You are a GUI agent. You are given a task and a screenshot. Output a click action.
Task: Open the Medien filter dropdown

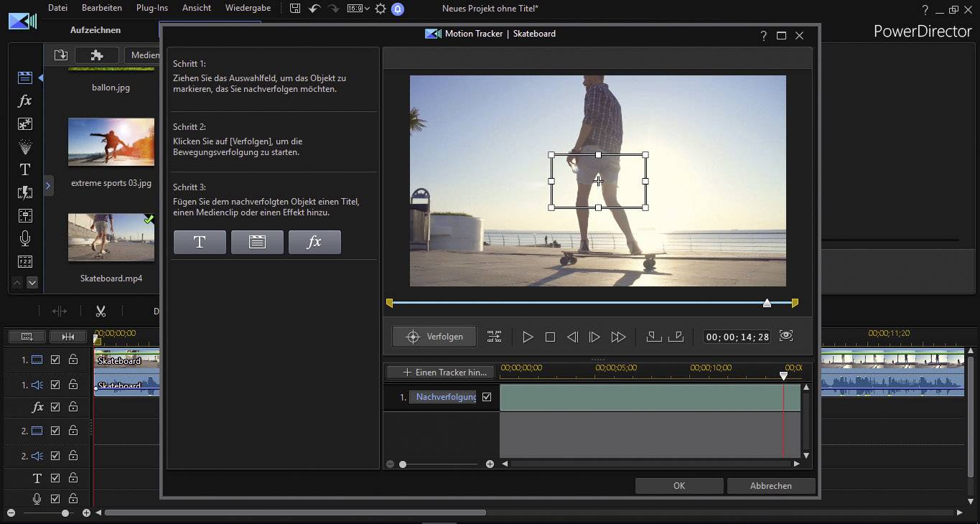pyautogui.click(x=144, y=55)
